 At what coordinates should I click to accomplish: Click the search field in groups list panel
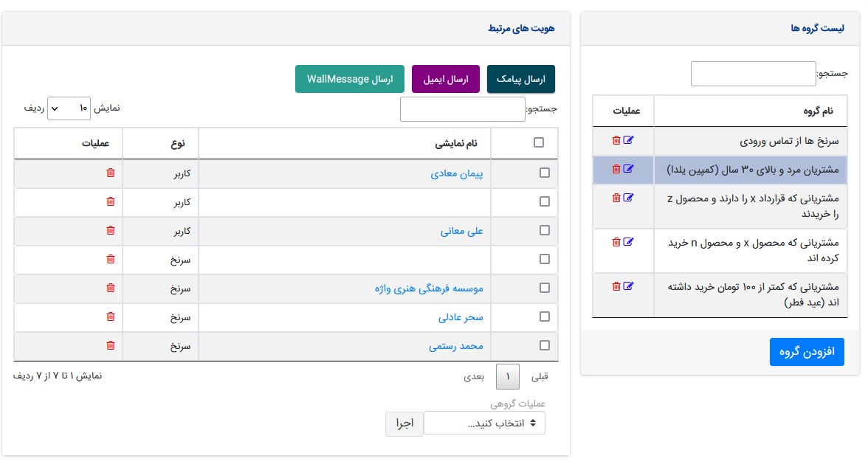click(753, 74)
